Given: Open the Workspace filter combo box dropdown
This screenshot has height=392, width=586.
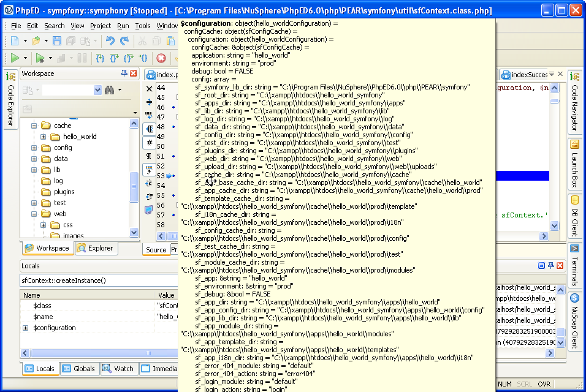Looking at the screenshot, I should click(97, 90).
